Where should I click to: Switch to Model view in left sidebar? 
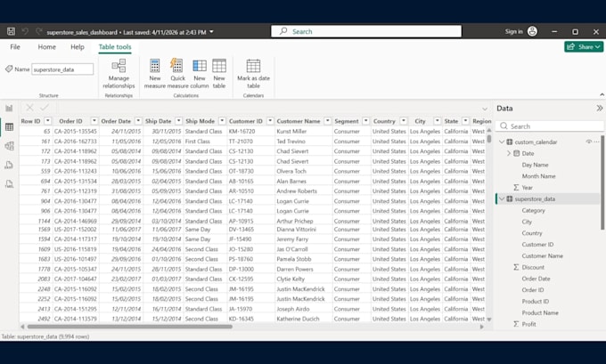(9, 146)
